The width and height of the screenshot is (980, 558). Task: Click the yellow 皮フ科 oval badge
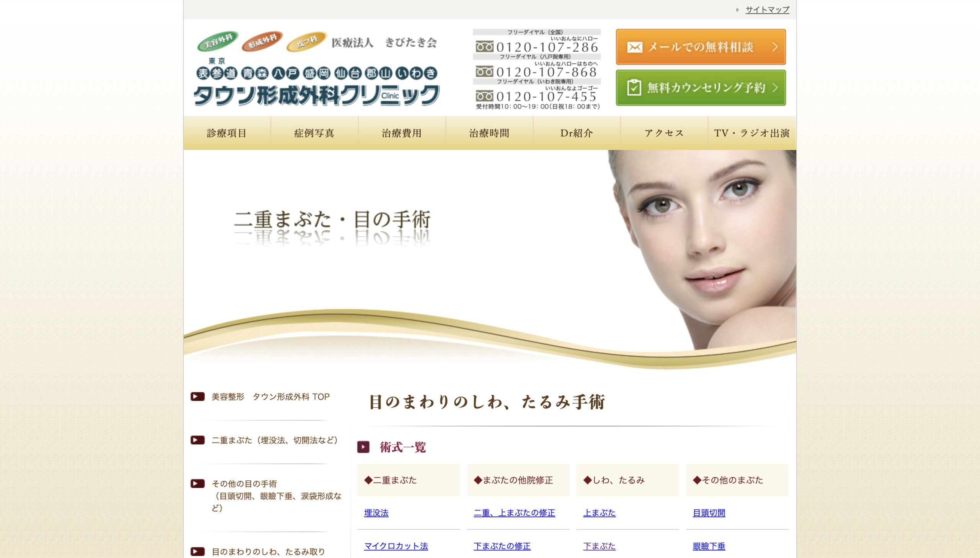point(307,41)
